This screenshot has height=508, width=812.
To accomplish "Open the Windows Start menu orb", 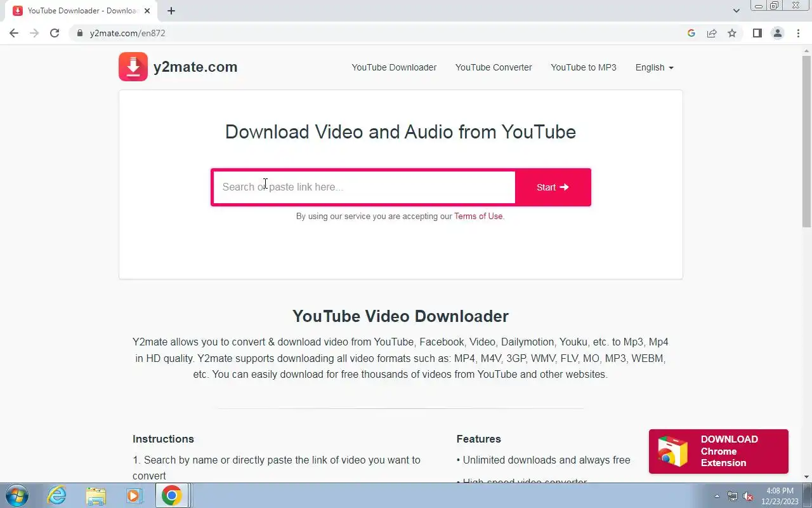I will coord(17,495).
